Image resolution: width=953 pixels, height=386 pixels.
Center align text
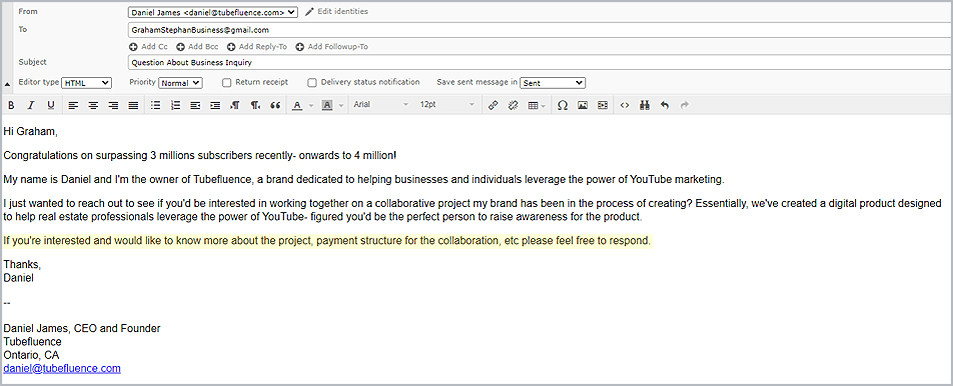(x=93, y=105)
